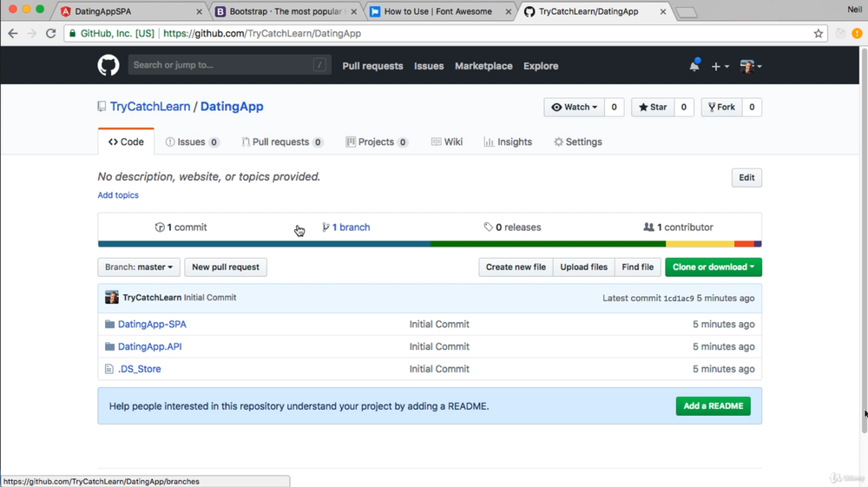View the 1 commit history
Image resolution: width=868 pixels, height=487 pixels.
pyautogui.click(x=181, y=227)
